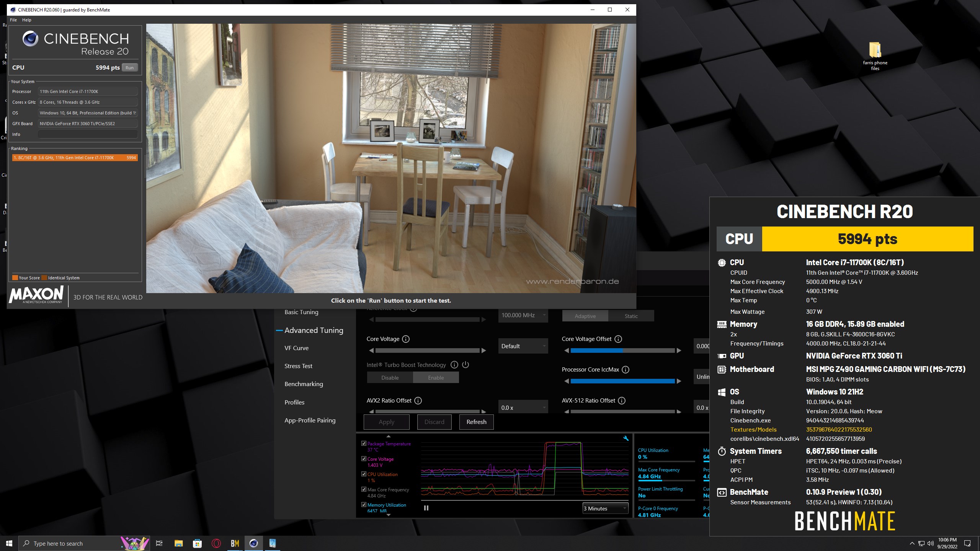Click the Turbo Boost power reset icon
The width and height of the screenshot is (980, 551).
point(465,365)
